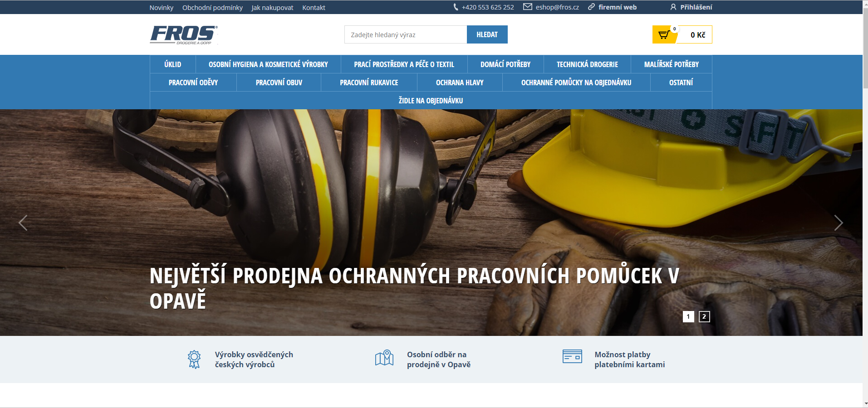This screenshot has height=408, width=868.
Task: Click the FROS logo
Action: 183,34
